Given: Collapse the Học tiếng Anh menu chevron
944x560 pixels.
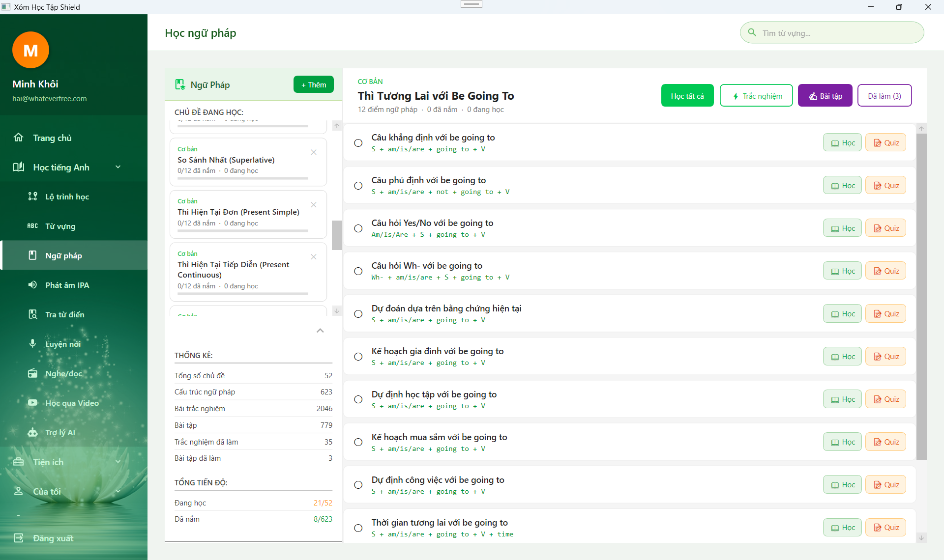Looking at the screenshot, I should (118, 167).
